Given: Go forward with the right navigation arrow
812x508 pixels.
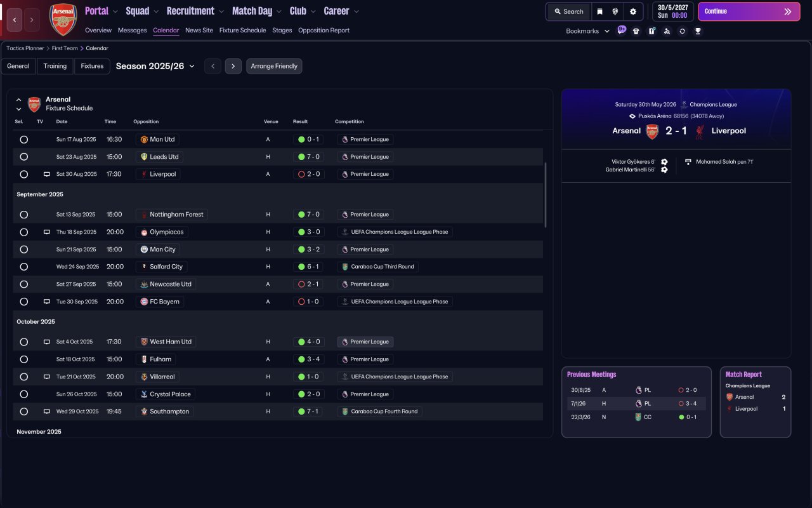Looking at the screenshot, I should pos(32,20).
